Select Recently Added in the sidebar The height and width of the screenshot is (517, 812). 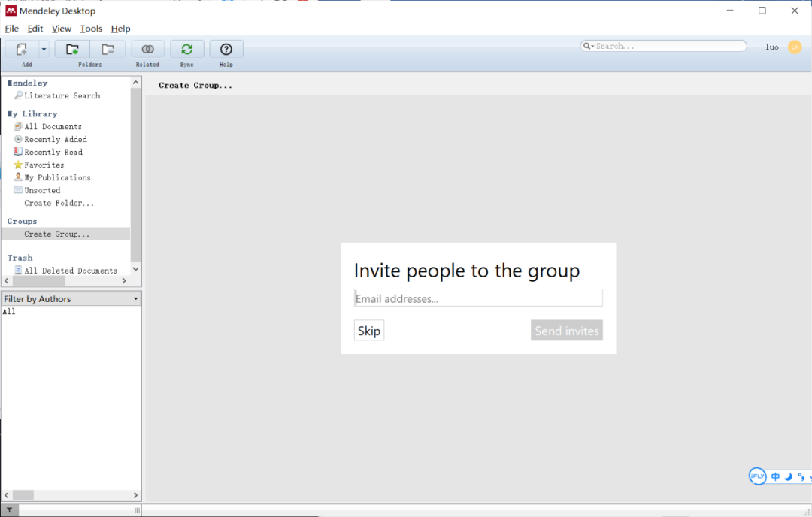click(56, 139)
